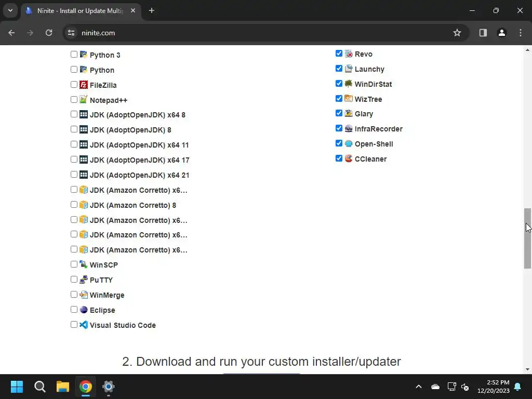Image resolution: width=532 pixels, height=399 pixels.
Task: Click the WinSCP app icon
Action: point(84,264)
